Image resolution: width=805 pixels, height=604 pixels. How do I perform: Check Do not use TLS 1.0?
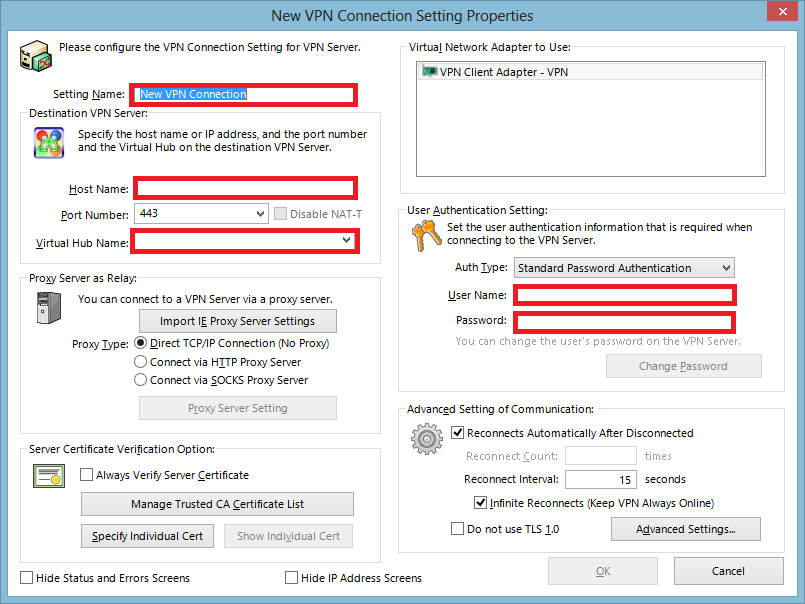point(457,528)
